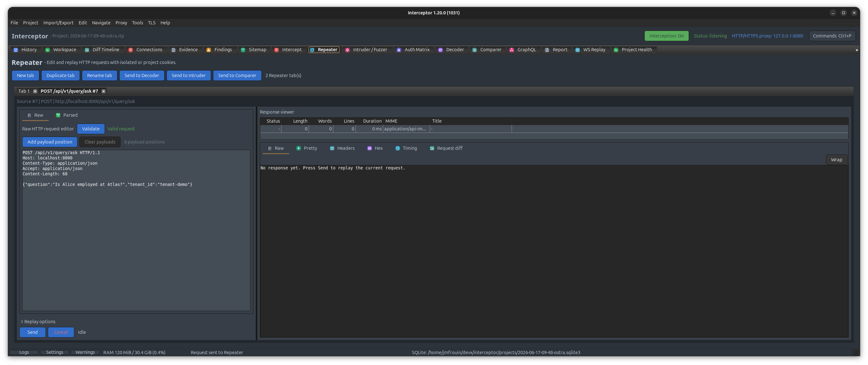Click Add payload position
The width and height of the screenshot is (868, 365).
tap(50, 142)
